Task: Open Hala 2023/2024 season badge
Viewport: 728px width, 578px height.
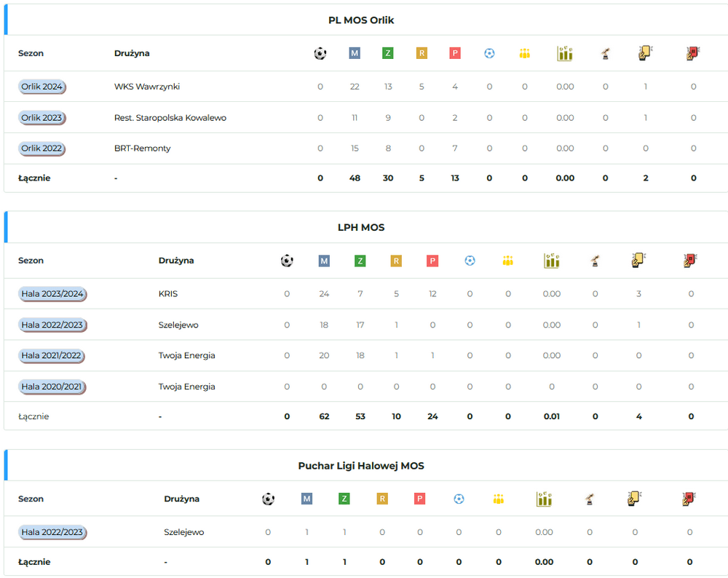Action: click(52, 294)
